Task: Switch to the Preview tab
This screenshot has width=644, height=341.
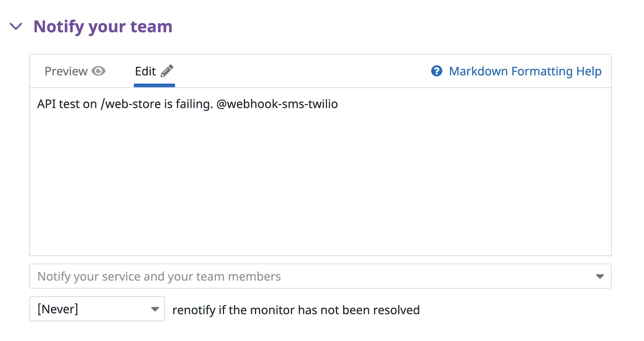Action: pyautogui.click(x=67, y=71)
